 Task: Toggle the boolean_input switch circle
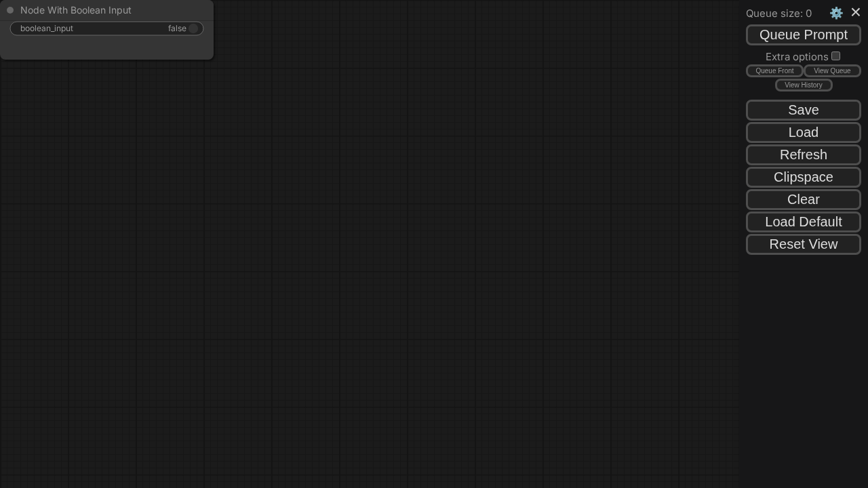(x=193, y=28)
